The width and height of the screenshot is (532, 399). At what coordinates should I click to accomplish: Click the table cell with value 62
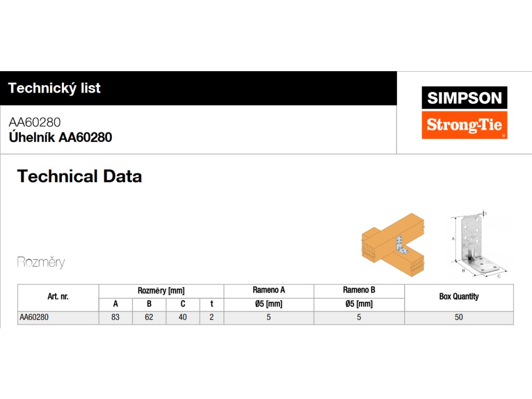pos(149,317)
